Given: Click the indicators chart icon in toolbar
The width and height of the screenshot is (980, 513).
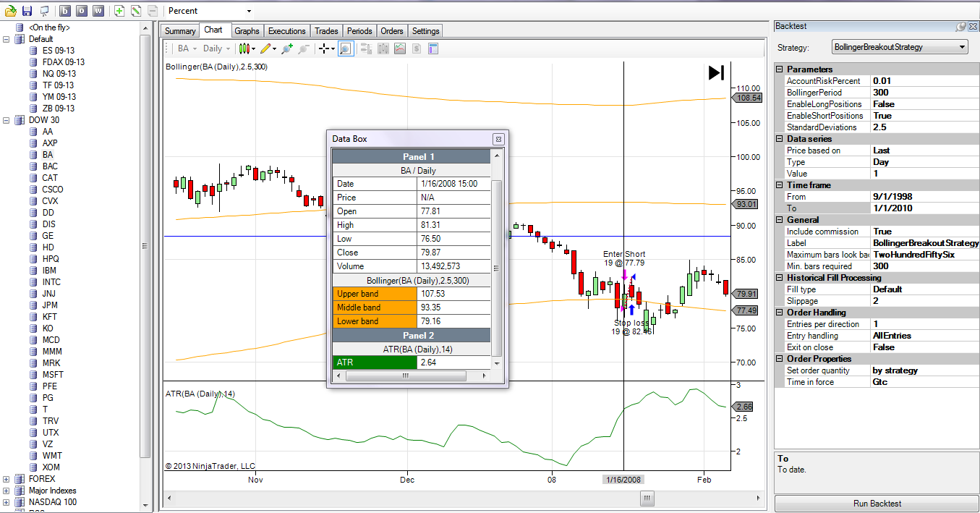Looking at the screenshot, I should click(x=400, y=48).
